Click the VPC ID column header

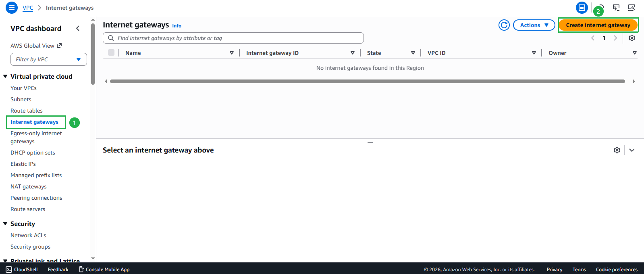point(436,53)
